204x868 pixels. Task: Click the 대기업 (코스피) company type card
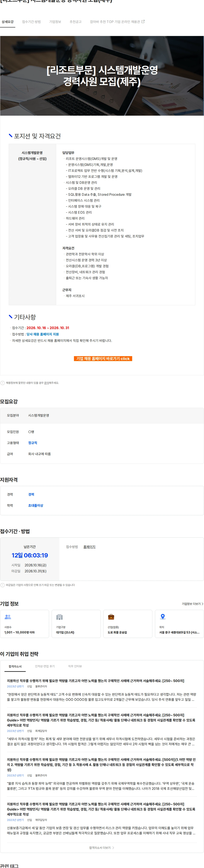pos(76,624)
